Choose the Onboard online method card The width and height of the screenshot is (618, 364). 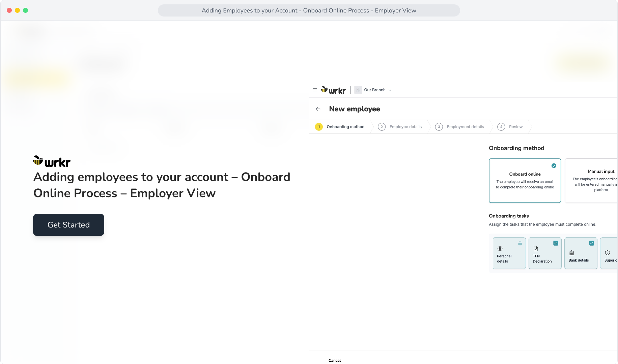pos(525,181)
